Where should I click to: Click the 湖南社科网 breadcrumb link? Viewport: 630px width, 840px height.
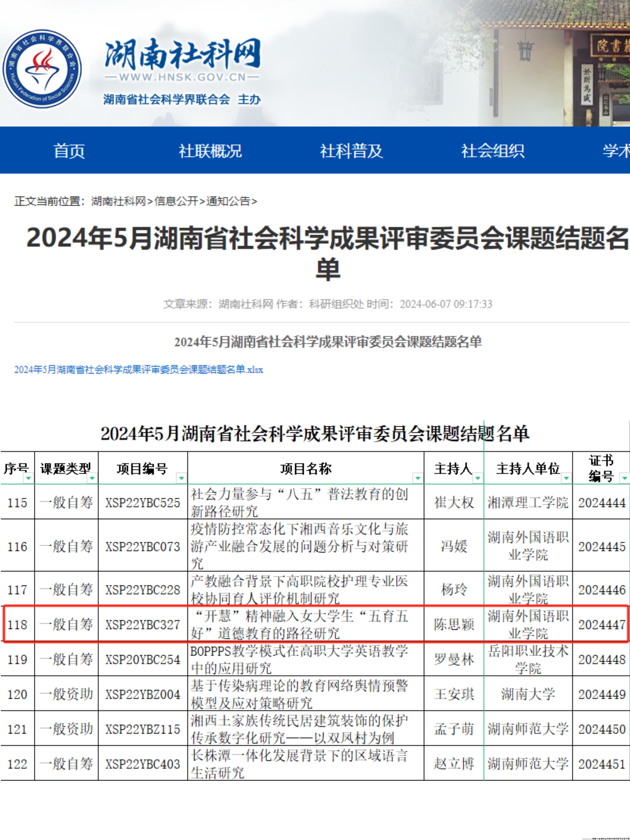point(118,201)
